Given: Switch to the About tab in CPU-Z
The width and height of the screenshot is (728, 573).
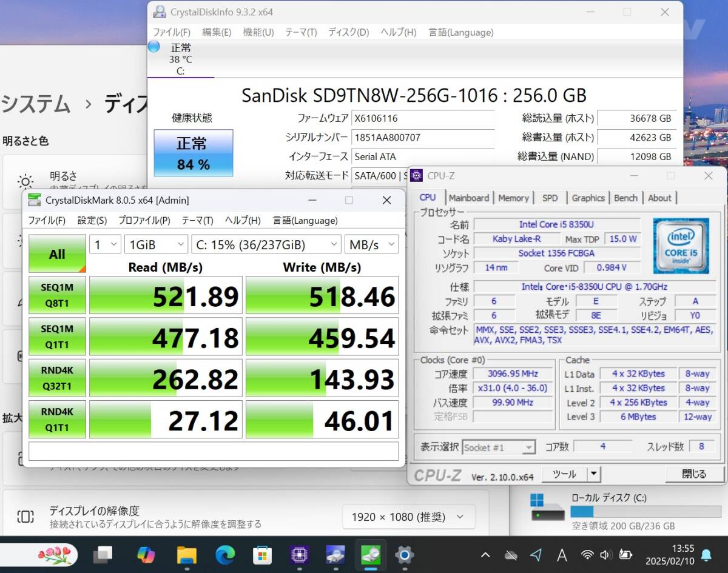Looking at the screenshot, I should click(659, 198).
